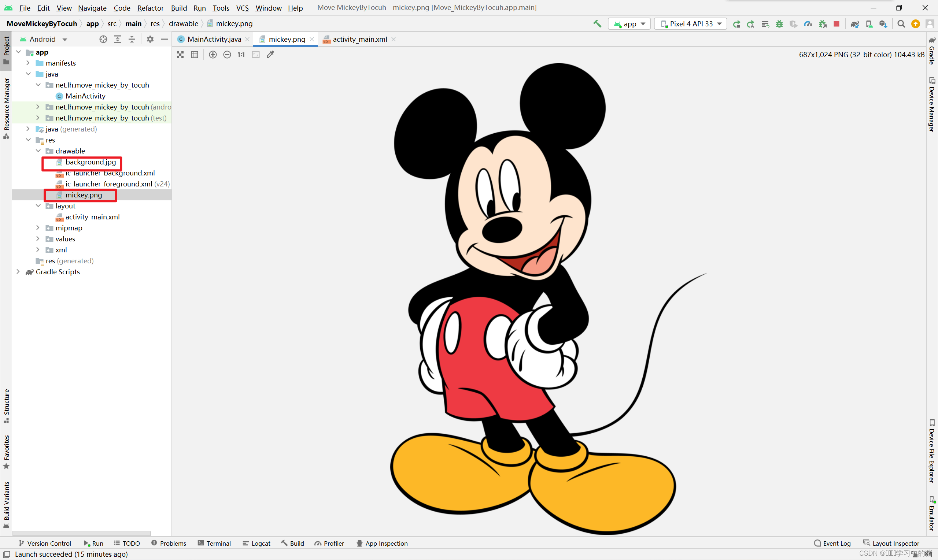
Task: Open the Refactor menu
Action: click(150, 8)
